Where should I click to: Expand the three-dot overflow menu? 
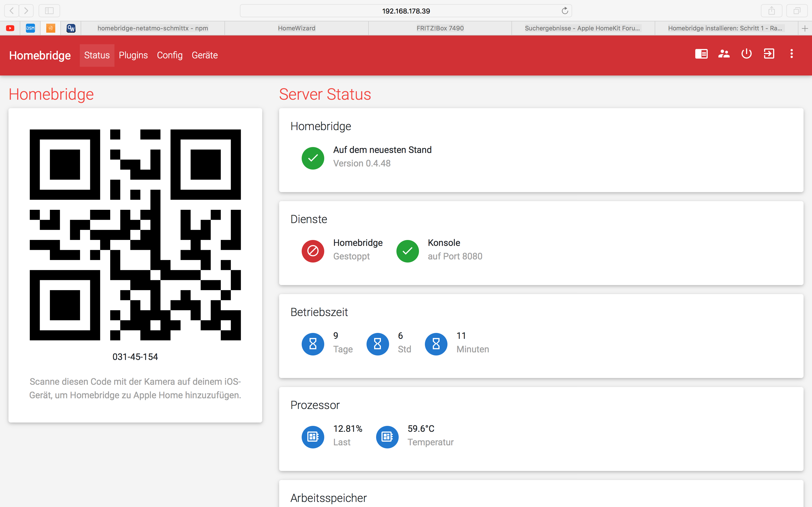(x=791, y=54)
